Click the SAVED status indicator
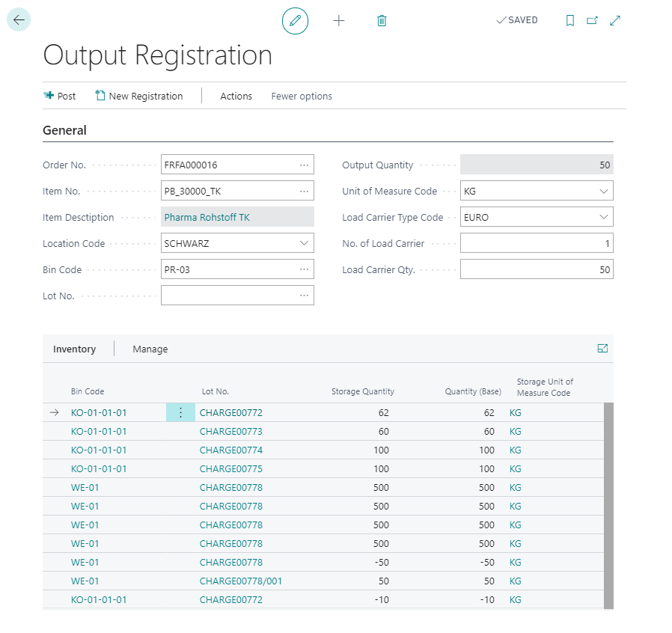Screen dimensions: 672x633 pyautogui.click(x=517, y=20)
